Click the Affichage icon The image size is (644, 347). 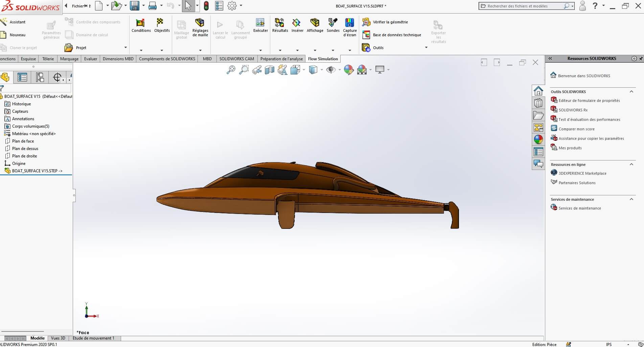[315, 23]
